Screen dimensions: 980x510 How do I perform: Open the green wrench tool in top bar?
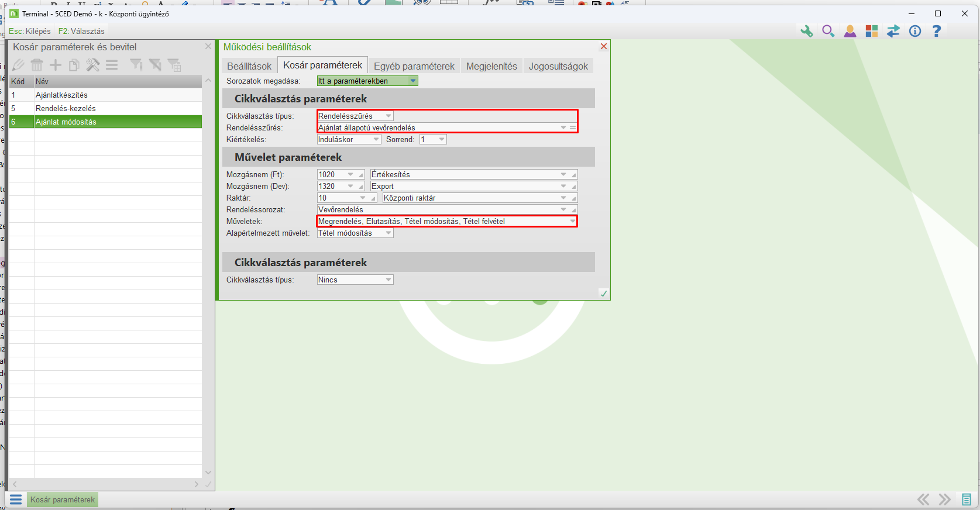click(x=807, y=31)
